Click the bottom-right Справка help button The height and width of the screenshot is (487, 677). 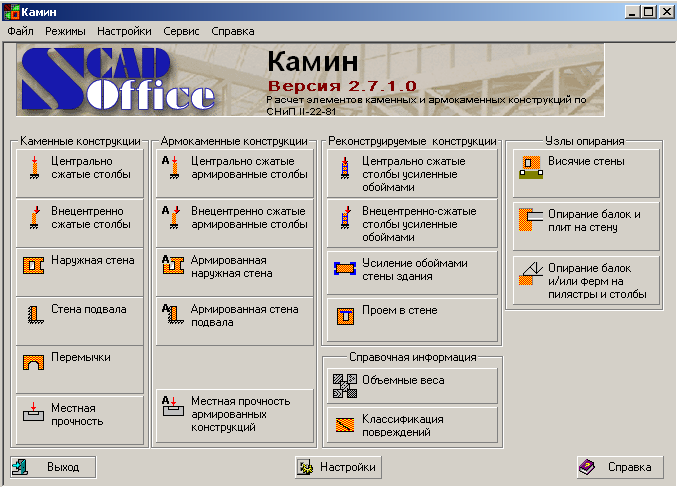[x=620, y=467]
